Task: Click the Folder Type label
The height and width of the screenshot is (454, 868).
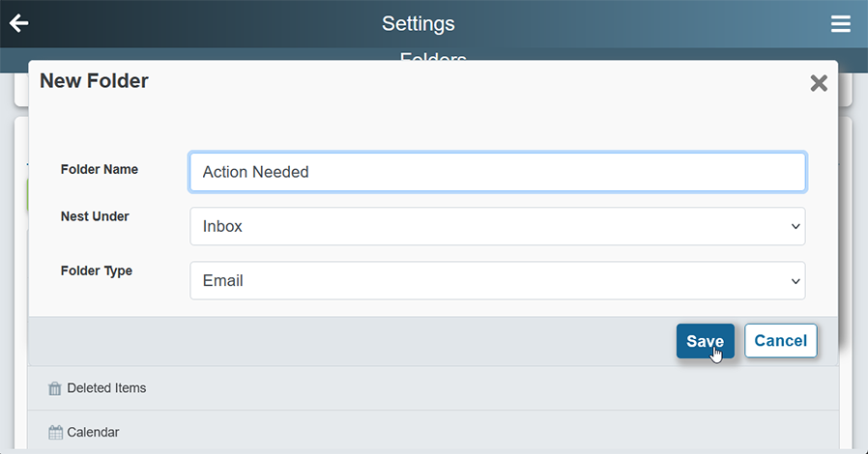Action: [x=97, y=271]
